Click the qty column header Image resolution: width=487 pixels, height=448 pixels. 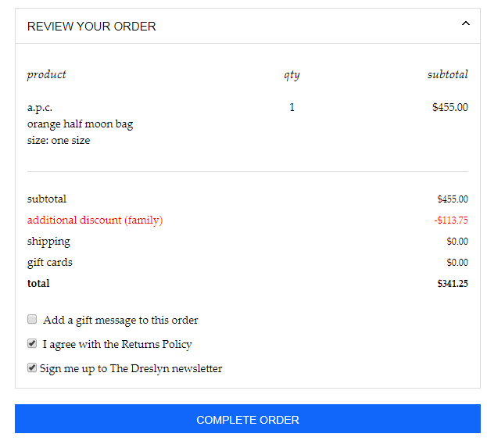coord(292,75)
